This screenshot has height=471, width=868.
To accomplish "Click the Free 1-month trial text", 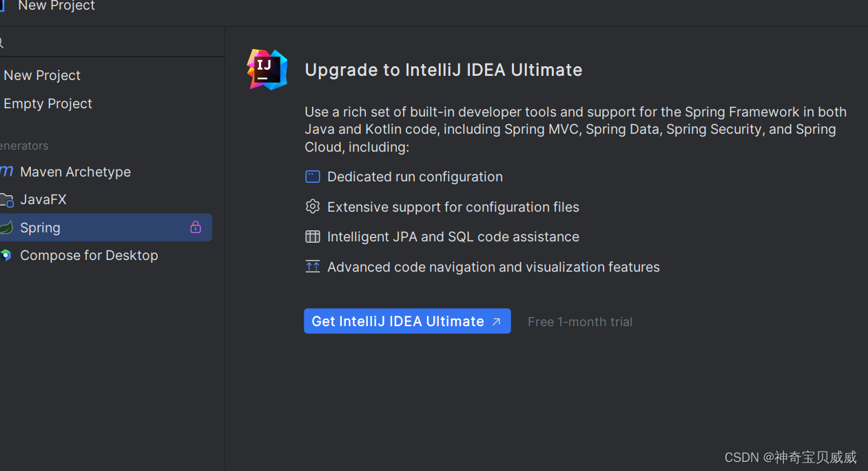I will (580, 322).
